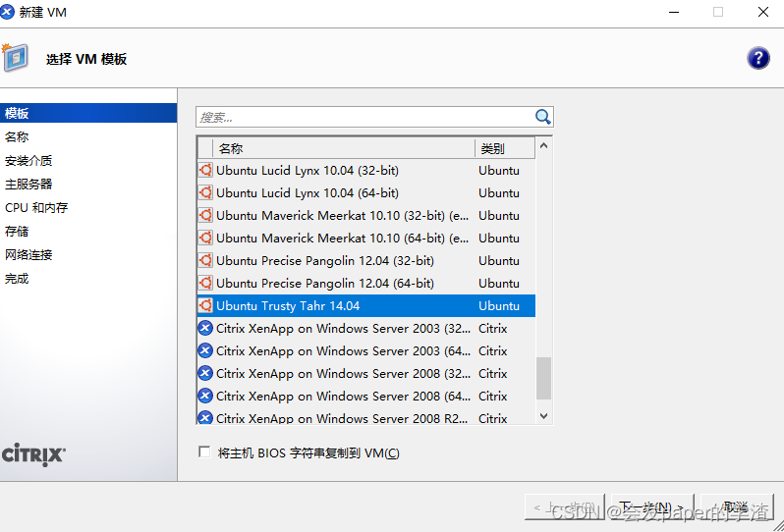Select Citrix XenApp on Windows Server 2003 (32 template
784x532 pixels.
[x=344, y=328]
